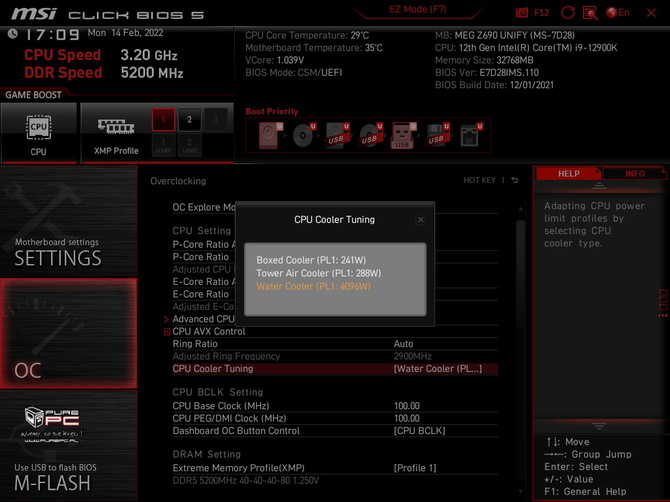
Task: Change language via the En globe icon
Action: tap(618, 13)
